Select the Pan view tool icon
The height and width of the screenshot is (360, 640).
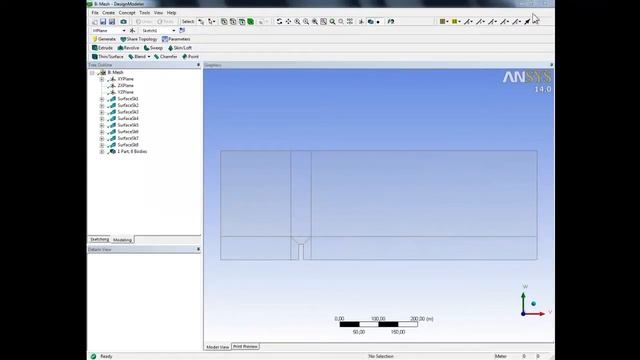(288, 22)
